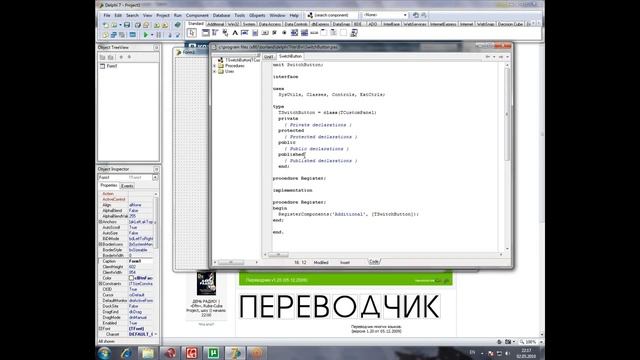Click the search component input field
This screenshot has height=360, width=640.
(x=333, y=15)
